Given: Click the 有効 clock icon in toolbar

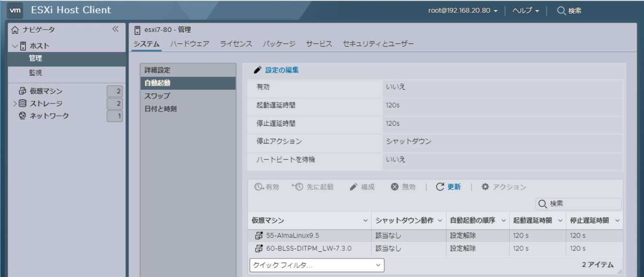Looking at the screenshot, I should coord(259,187).
